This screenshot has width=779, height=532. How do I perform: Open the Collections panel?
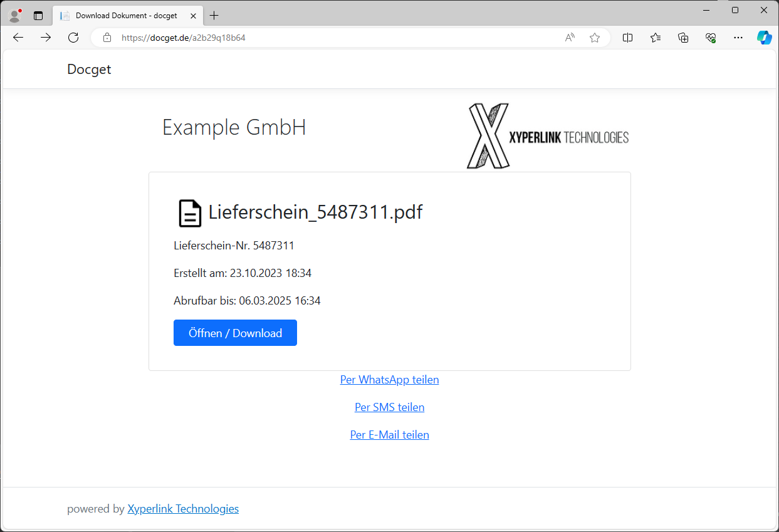point(683,38)
